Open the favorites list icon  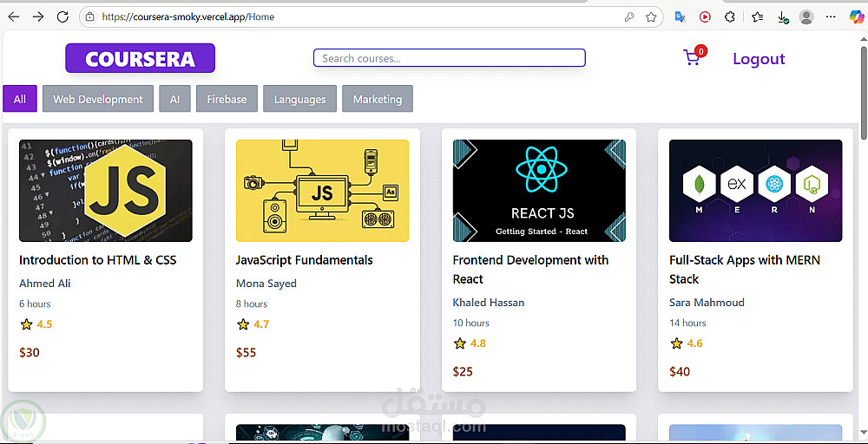(757, 16)
